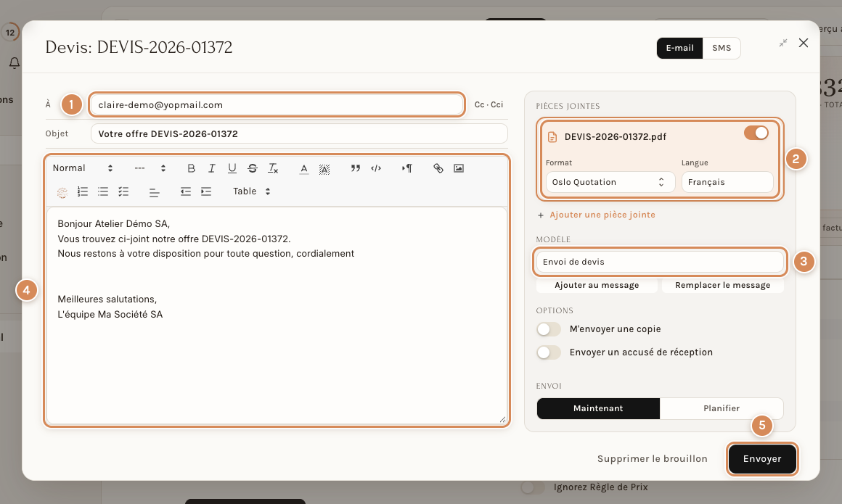Viewport: 842px width, 504px height.
Task: Create a numbered list
Action: [83, 191]
